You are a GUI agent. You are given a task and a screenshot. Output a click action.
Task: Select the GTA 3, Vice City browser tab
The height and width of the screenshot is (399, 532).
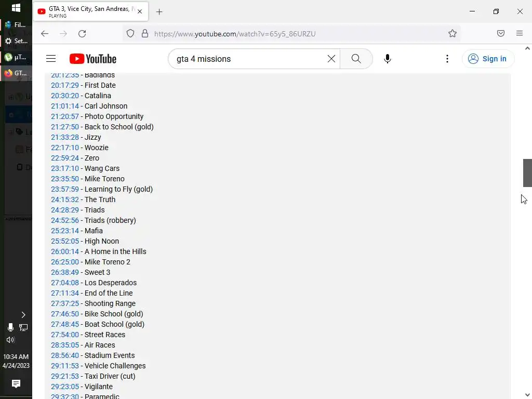90,11
